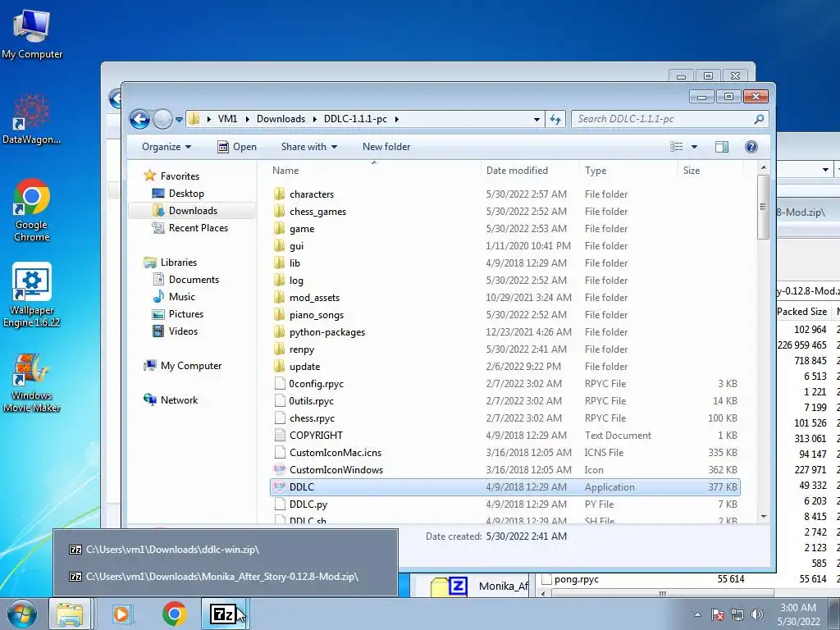Select the mod_assets folder
840x630 pixels.
pos(314,297)
